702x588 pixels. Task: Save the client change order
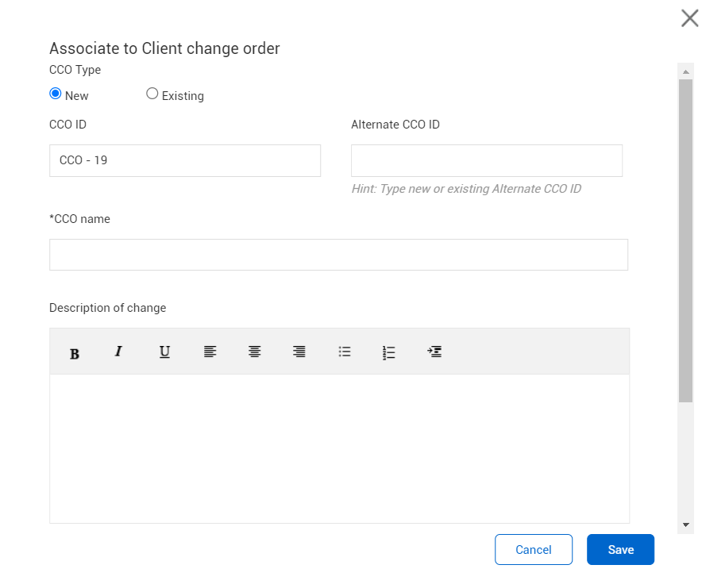point(620,550)
